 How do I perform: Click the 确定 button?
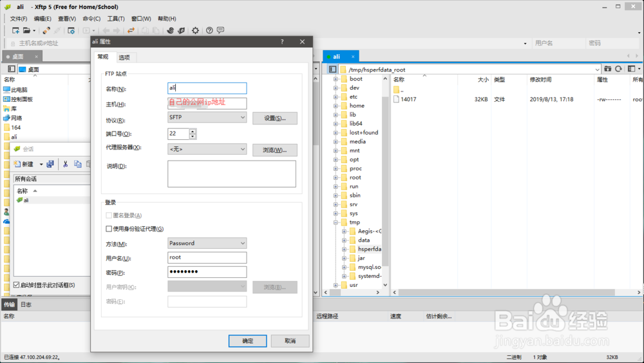click(x=248, y=341)
